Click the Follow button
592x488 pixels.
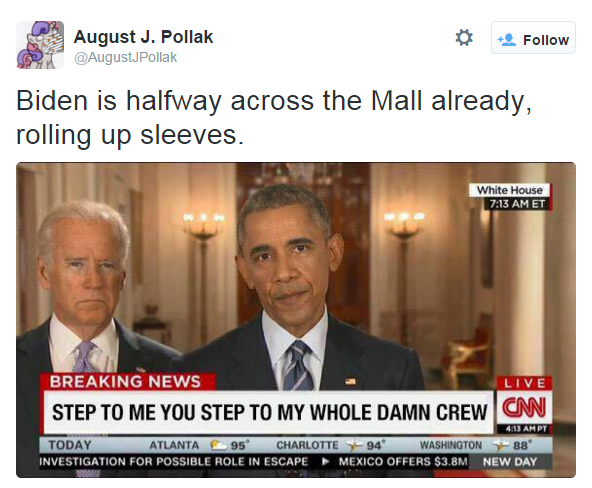tap(533, 38)
